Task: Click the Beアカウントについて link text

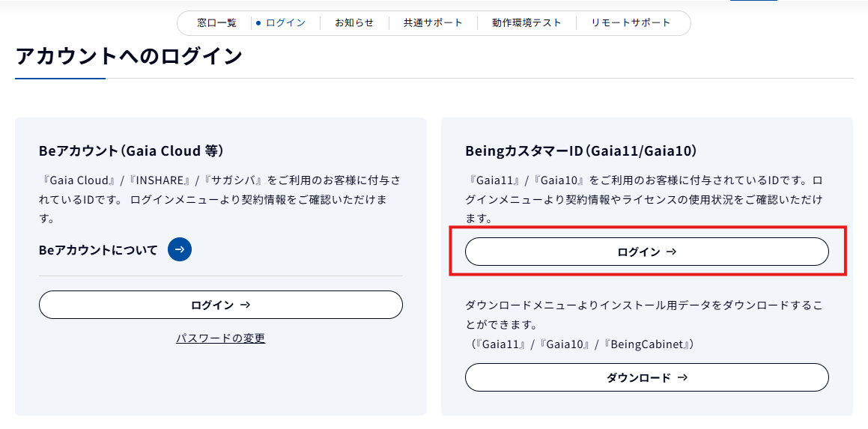Action: click(x=98, y=250)
